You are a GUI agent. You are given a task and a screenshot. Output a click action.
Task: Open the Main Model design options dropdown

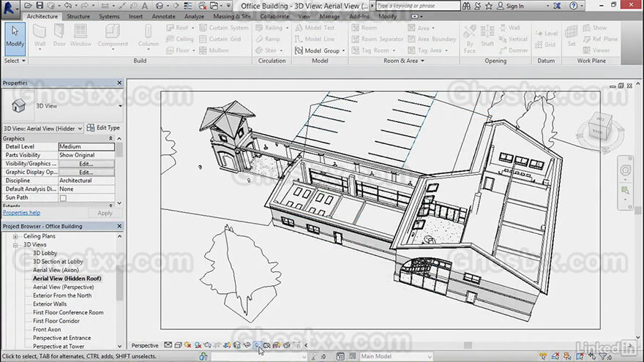396,356
